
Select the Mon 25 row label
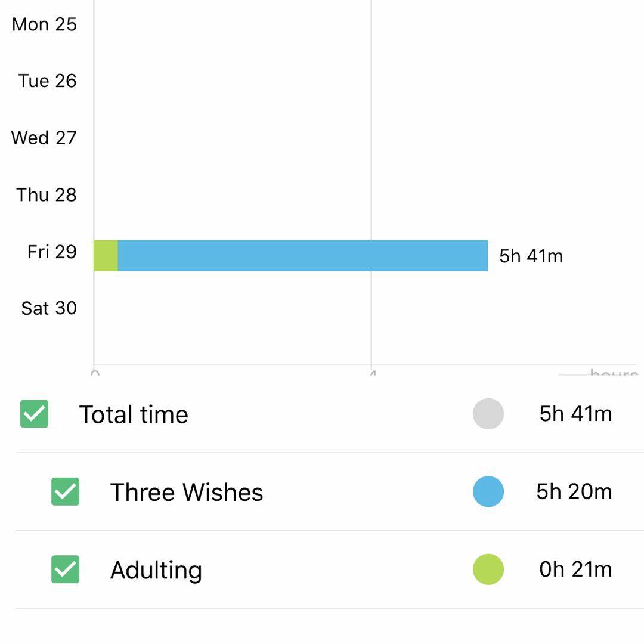[x=44, y=24]
